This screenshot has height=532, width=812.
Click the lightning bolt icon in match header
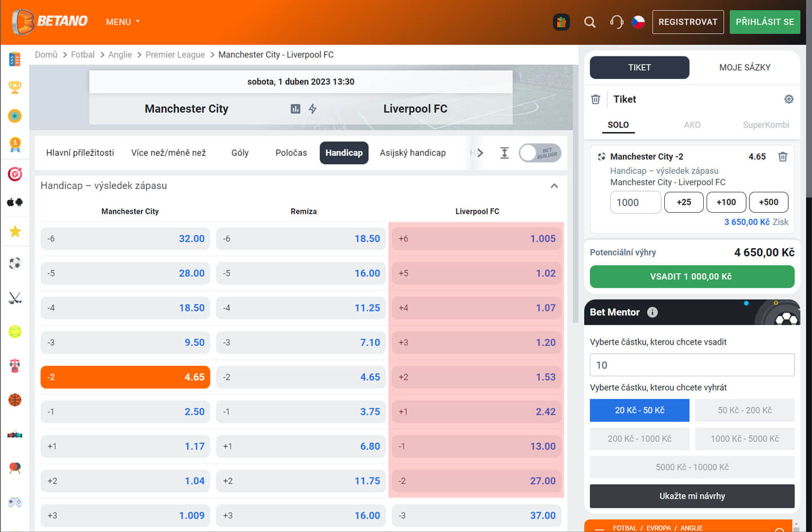(x=312, y=109)
